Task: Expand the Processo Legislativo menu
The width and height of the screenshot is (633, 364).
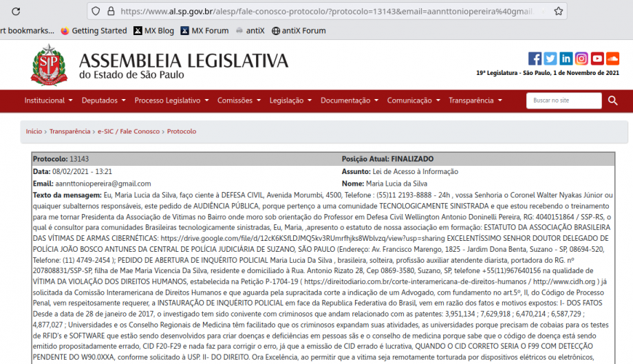Action: click(171, 100)
